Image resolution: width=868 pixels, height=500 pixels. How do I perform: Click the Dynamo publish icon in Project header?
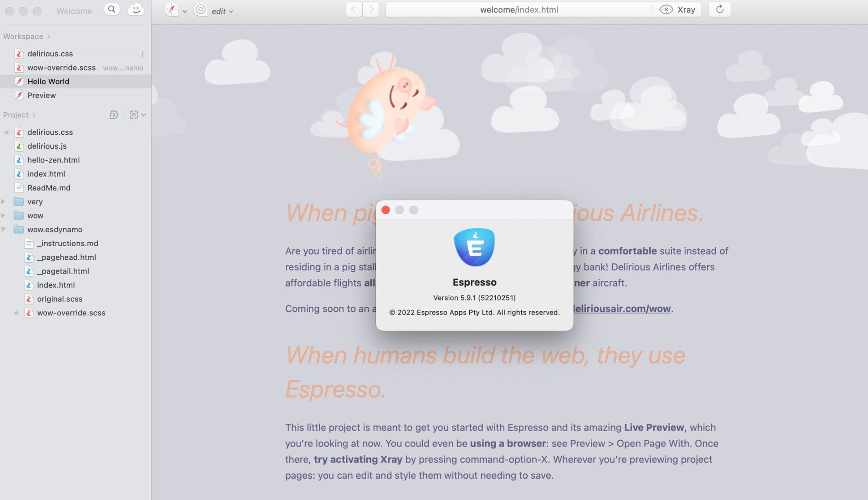(113, 115)
